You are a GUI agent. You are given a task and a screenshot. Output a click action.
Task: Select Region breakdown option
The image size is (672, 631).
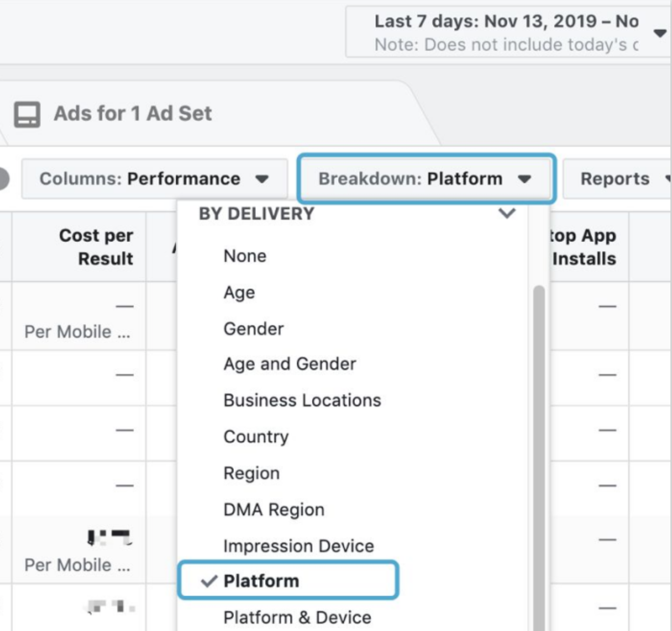pos(251,473)
